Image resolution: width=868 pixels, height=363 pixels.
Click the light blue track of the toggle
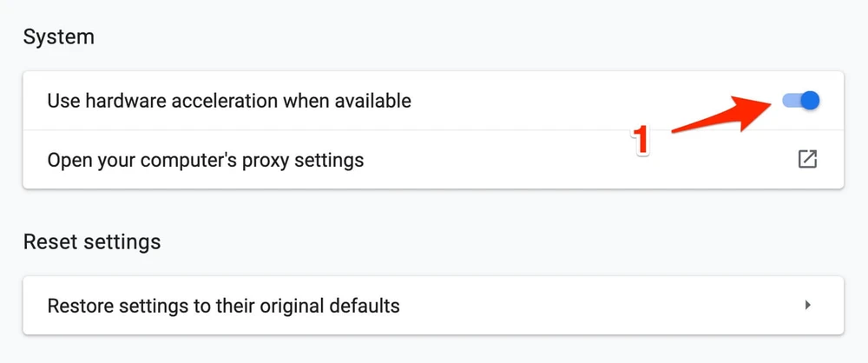789,101
